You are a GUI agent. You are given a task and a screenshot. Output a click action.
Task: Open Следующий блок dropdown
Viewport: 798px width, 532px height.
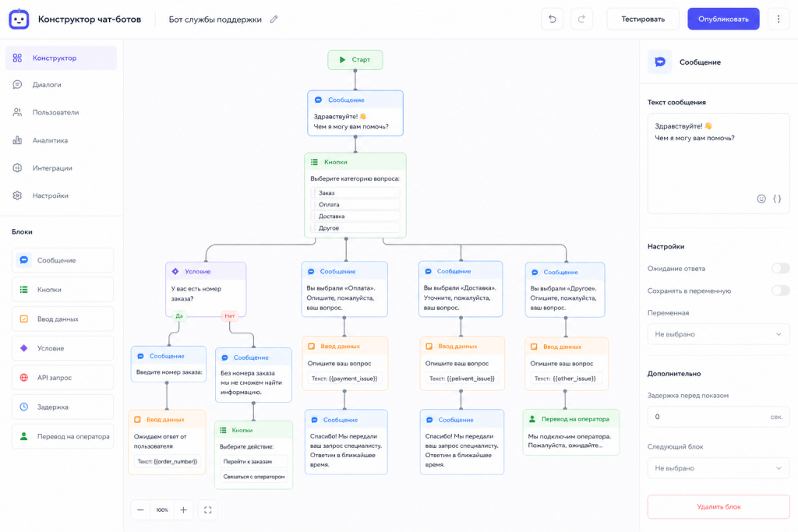coord(718,468)
